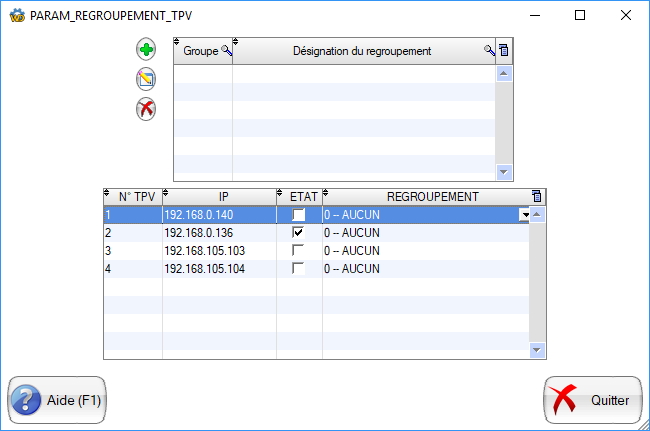Click the Quitter button
This screenshot has width=650, height=431.
592,400
